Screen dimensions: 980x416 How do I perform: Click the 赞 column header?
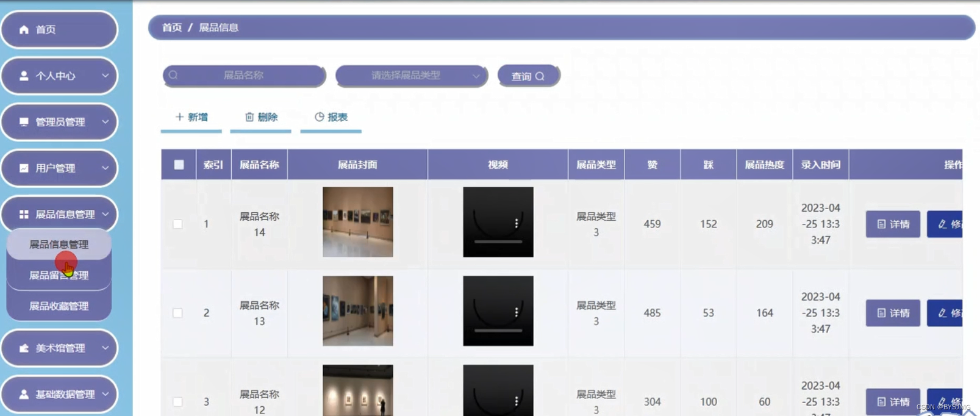[653, 165]
